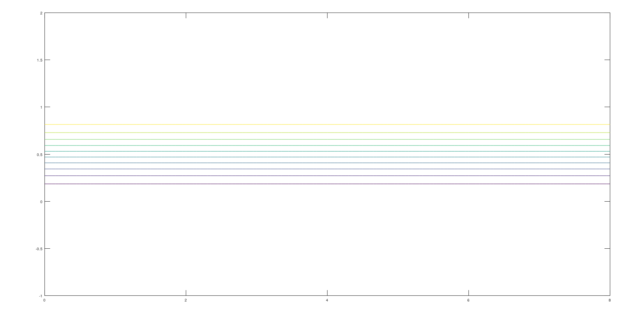Click the second line from the bottom
Screen dimensions: 644x322
pyautogui.click(x=327, y=176)
